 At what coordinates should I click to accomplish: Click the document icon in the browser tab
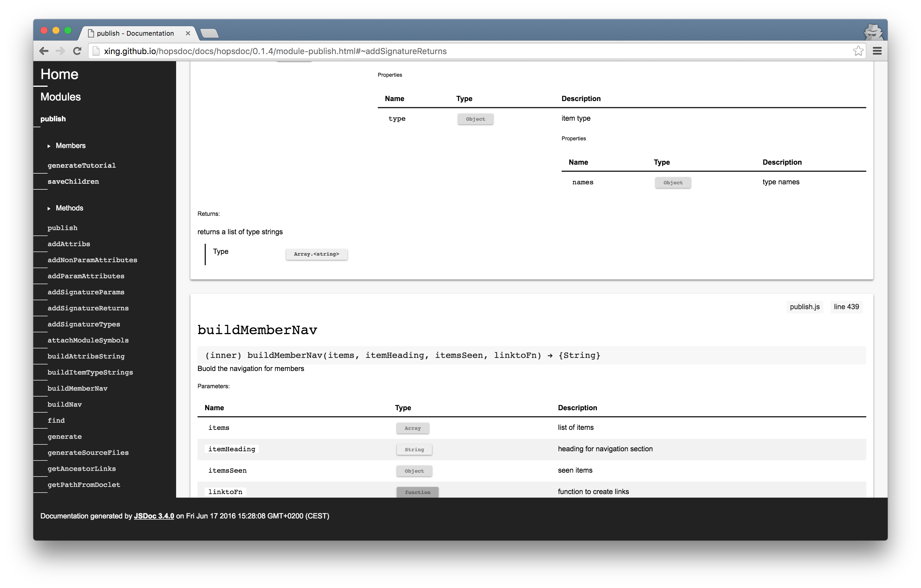(91, 33)
